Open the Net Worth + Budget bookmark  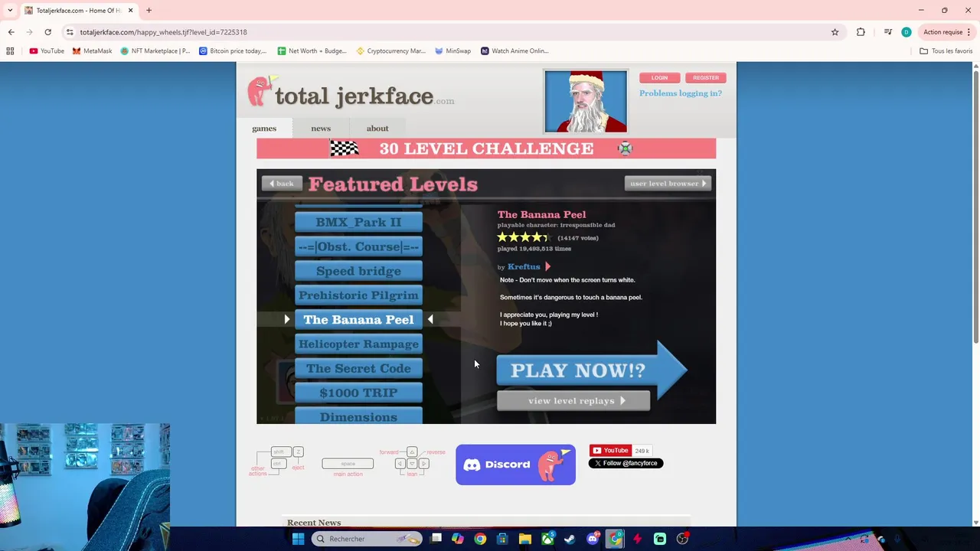312,51
